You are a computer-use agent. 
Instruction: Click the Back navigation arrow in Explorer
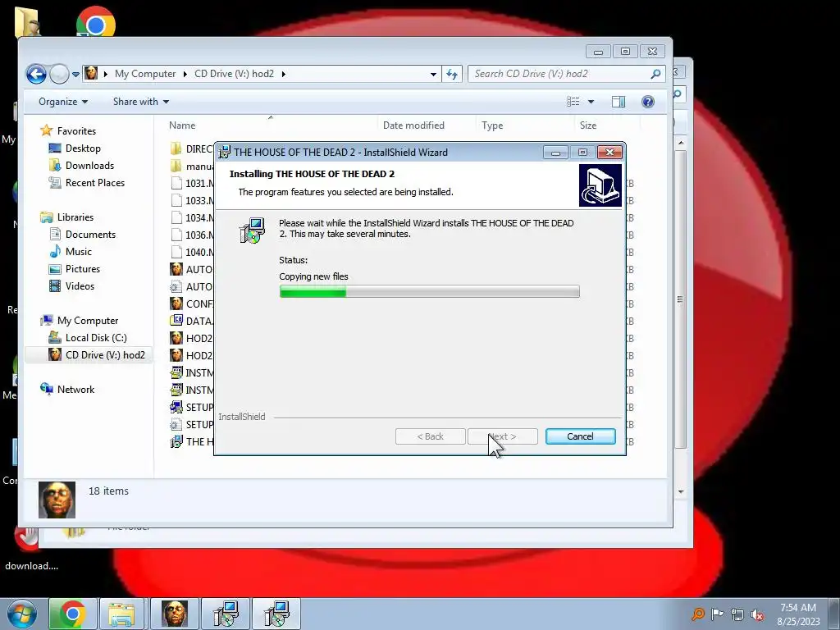pos(36,74)
